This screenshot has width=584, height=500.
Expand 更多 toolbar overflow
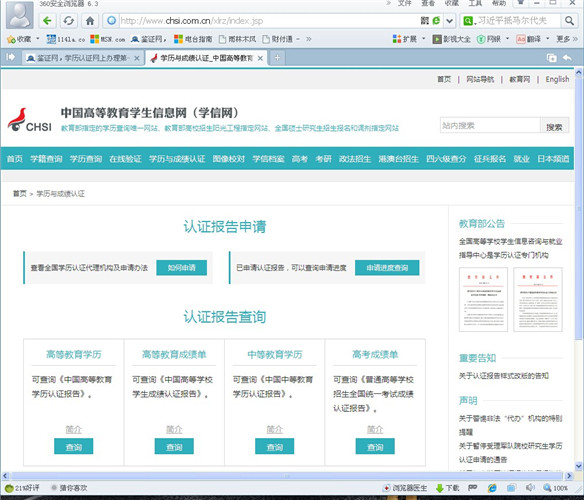tap(566, 39)
